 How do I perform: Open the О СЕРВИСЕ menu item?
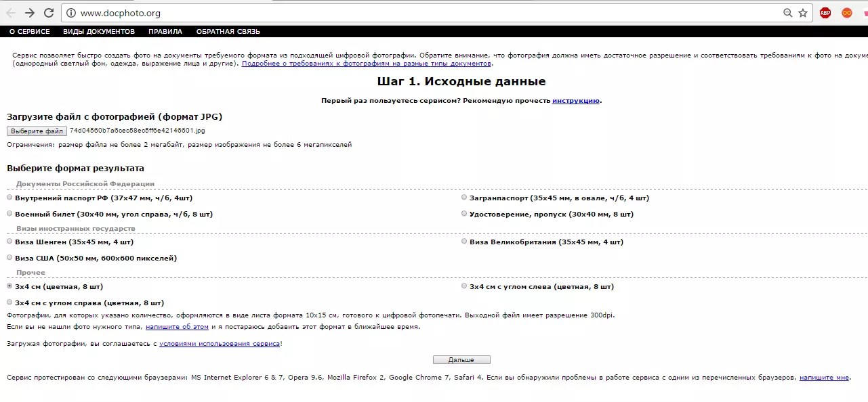point(30,31)
